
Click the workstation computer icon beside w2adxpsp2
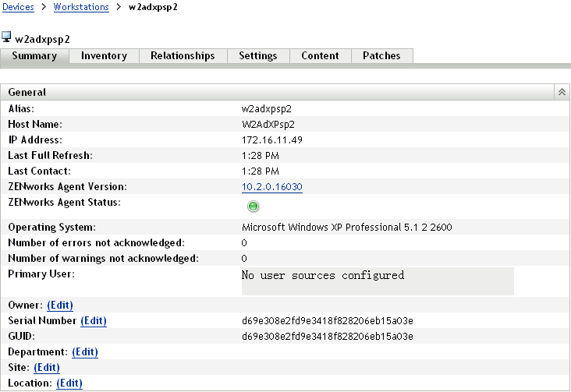pos(7,37)
